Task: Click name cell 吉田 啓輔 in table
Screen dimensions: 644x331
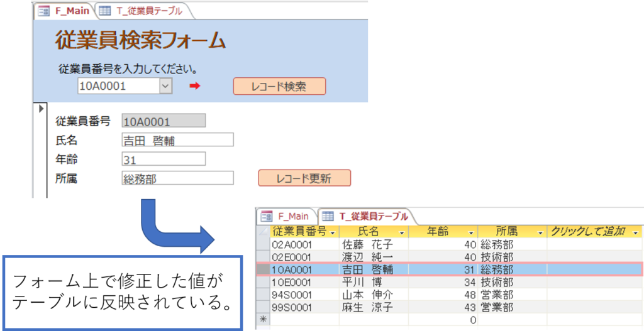Action: click(374, 269)
